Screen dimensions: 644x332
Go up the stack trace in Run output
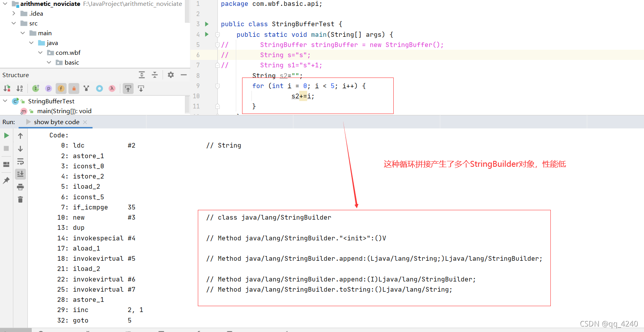(x=20, y=136)
